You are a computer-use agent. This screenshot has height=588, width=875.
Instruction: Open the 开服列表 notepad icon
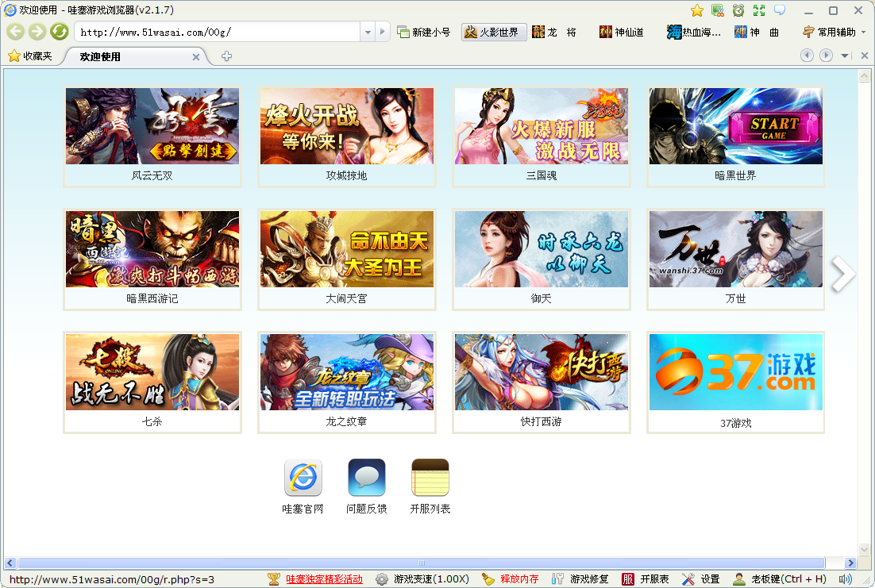point(430,478)
